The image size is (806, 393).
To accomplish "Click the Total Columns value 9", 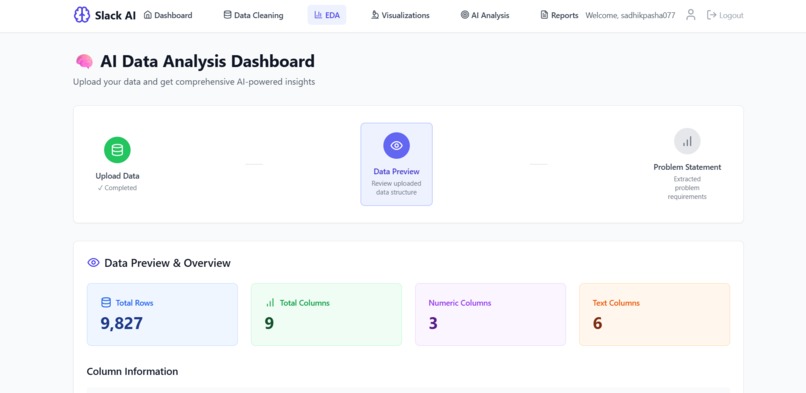I will coord(269,323).
